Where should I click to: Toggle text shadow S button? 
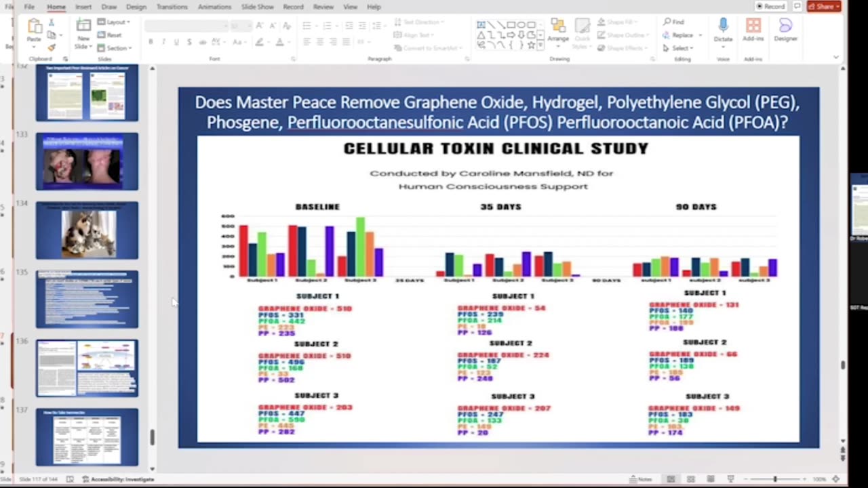click(x=189, y=42)
